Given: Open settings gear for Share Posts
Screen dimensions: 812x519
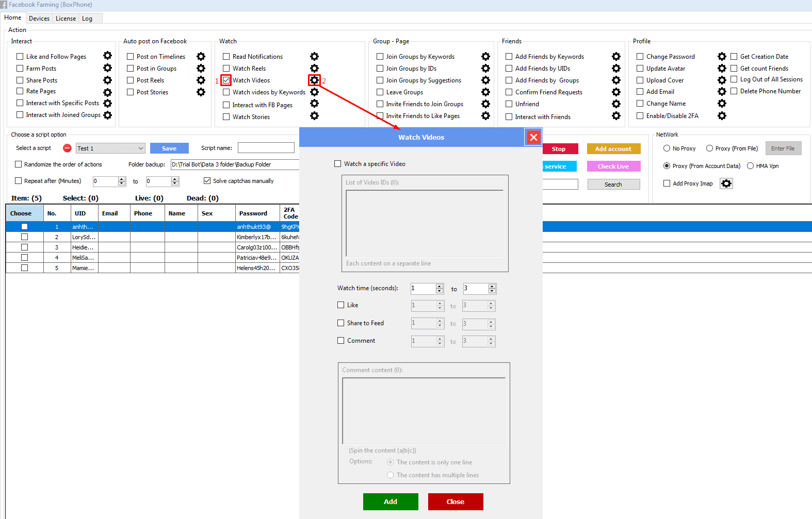Looking at the screenshot, I should [107, 80].
